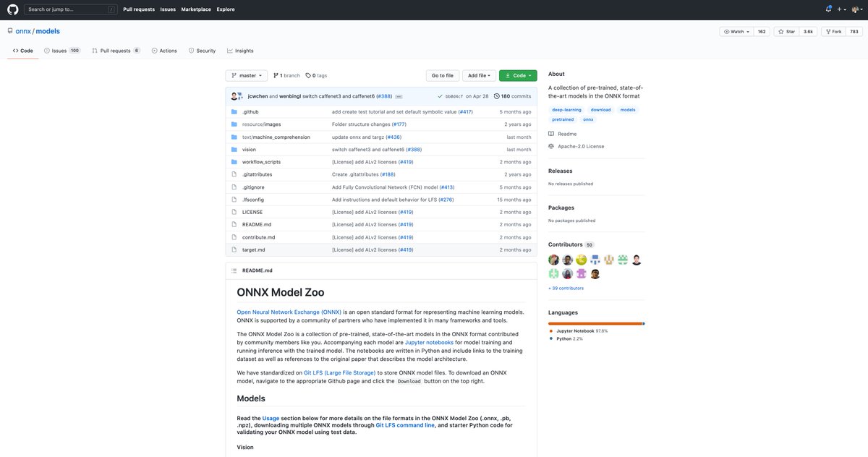The width and height of the screenshot is (868, 457).
Task: Open the jcwchen author link
Action: 258,96
